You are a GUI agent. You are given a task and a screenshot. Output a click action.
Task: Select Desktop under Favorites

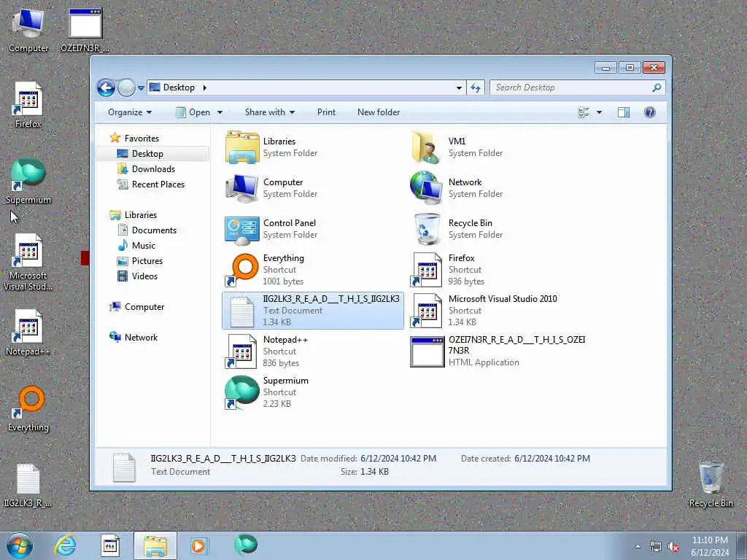click(147, 154)
